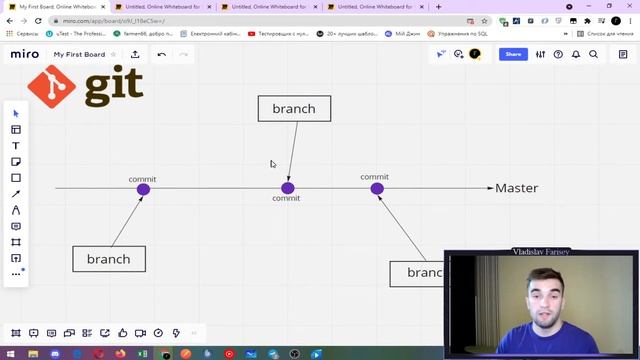Screen dimensions: 640x360
Task: Reload the page
Action: (38, 21)
